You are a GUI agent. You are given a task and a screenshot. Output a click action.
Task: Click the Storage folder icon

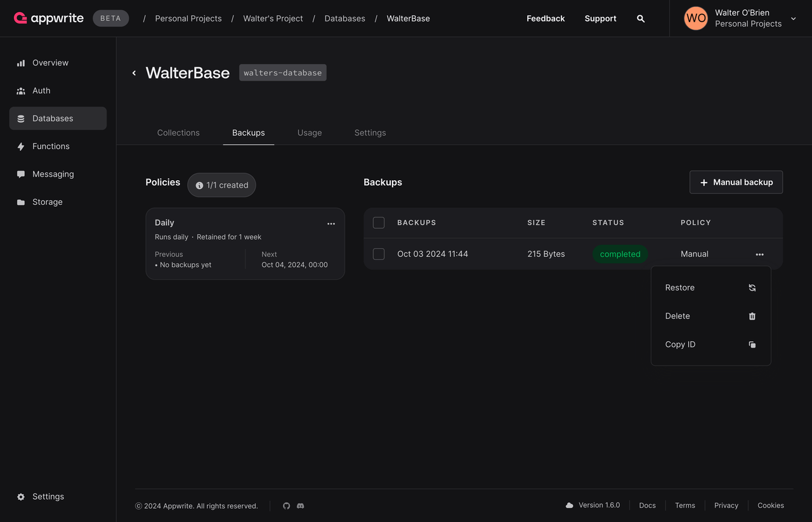(x=21, y=202)
